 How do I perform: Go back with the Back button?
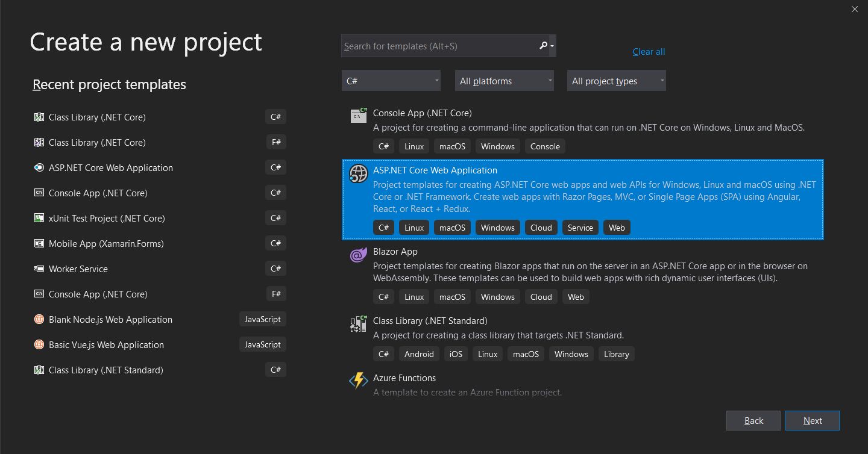(x=753, y=421)
